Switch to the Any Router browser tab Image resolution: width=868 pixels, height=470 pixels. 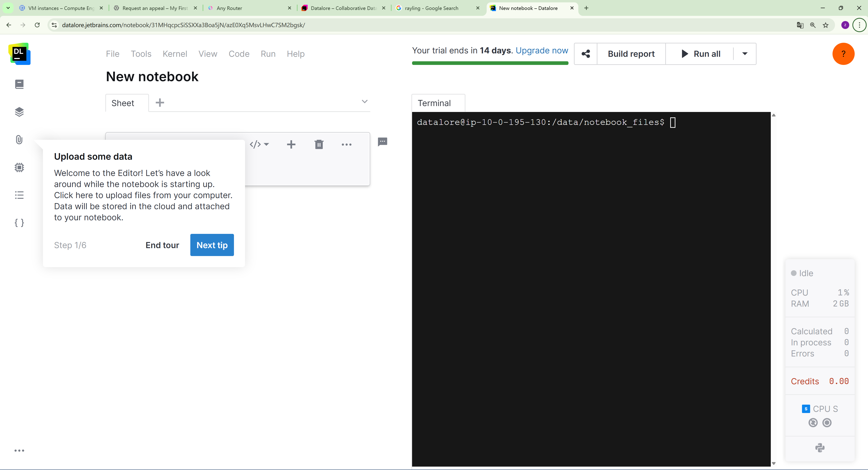tap(249, 8)
